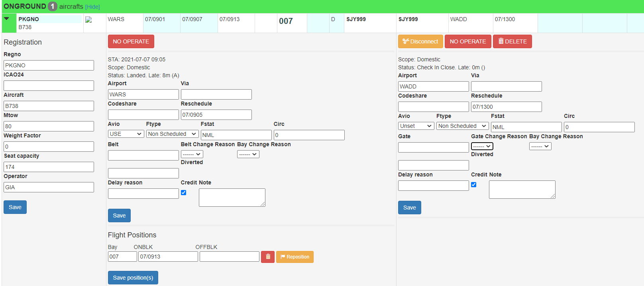Screen dimensions: 644x286
Task: Click the arrival NO OPERATE button
Action: pos(131,41)
